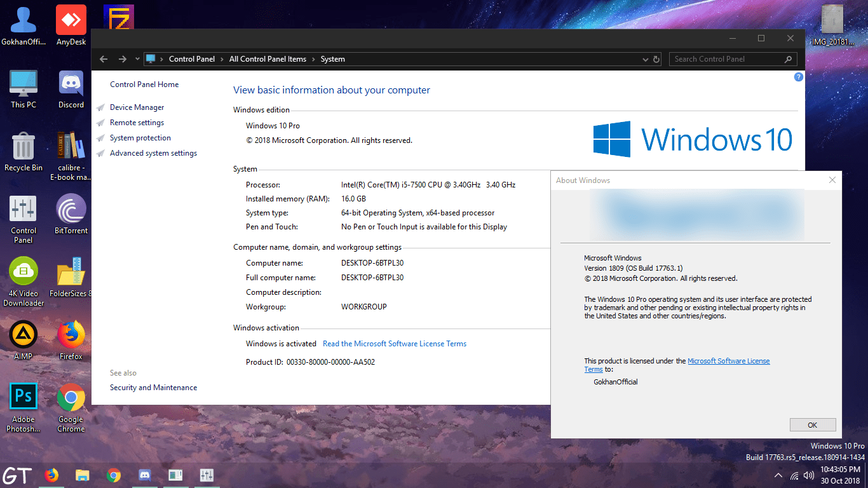Open Remote settings link
The width and height of the screenshot is (868, 488).
pyautogui.click(x=137, y=123)
